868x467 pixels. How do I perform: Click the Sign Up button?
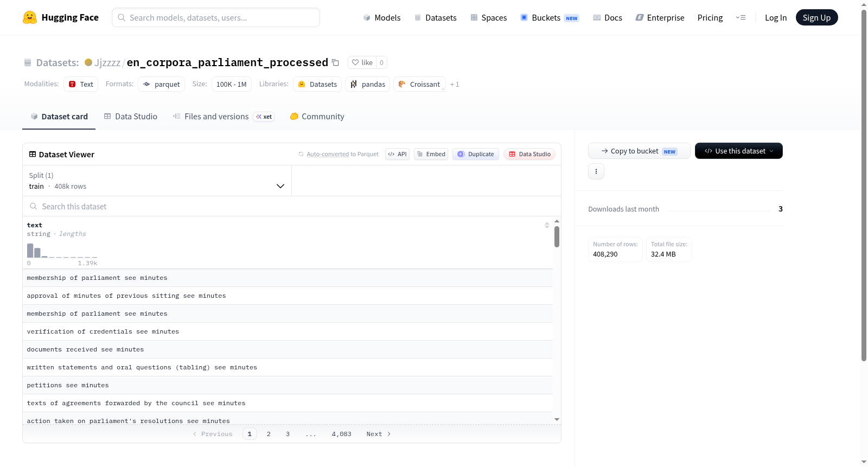(x=816, y=17)
